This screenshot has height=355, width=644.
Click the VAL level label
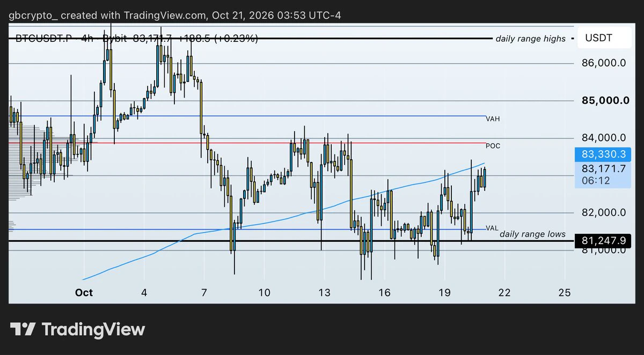[x=492, y=228]
